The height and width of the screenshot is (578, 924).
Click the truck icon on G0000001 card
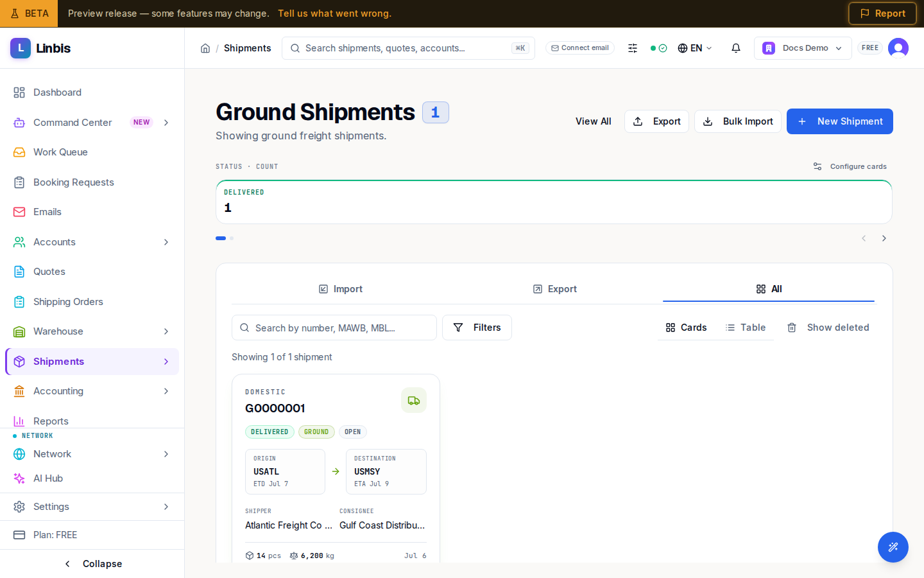coord(414,400)
